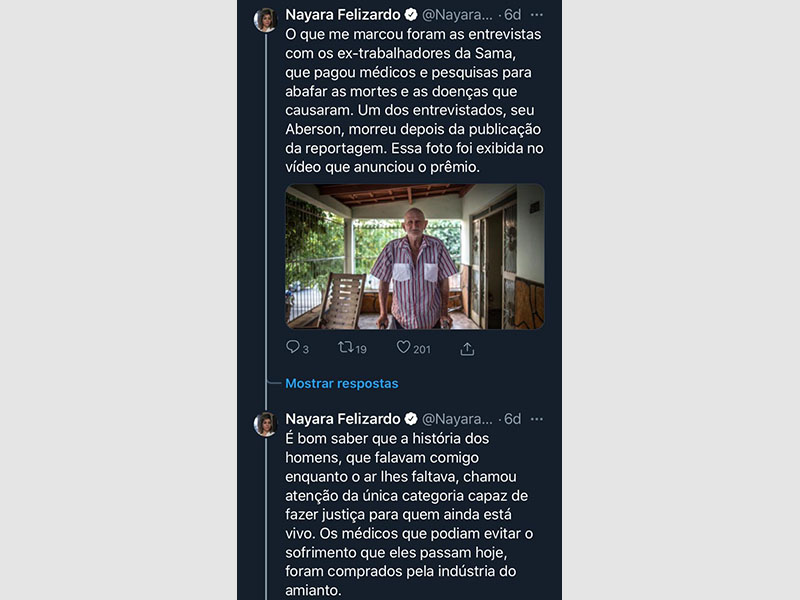Click the verified badge in the second tweet header
The width and height of the screenshot is (800, 600).
(410, 418)
